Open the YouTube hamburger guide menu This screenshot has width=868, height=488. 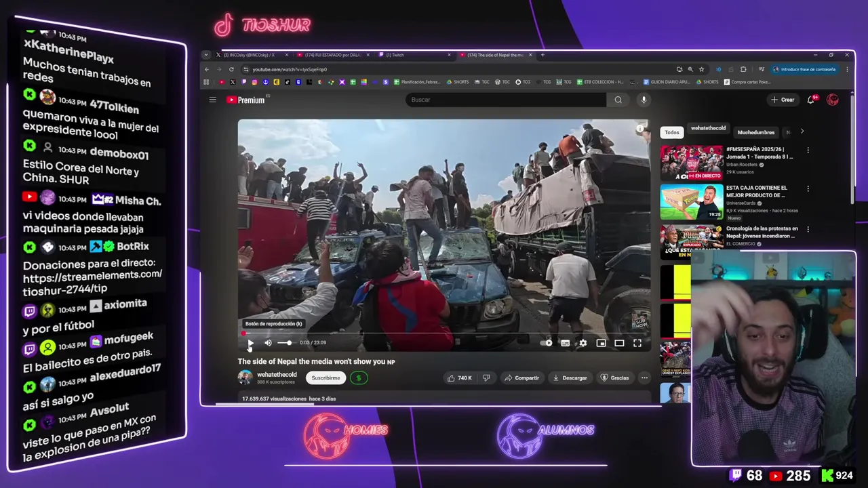click(212, 100)
